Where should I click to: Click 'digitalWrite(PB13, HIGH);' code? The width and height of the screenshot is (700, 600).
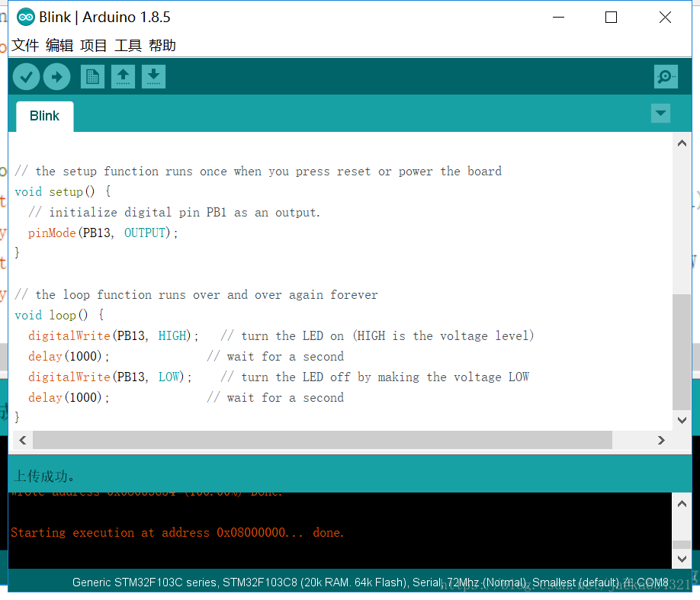point(114,335)
